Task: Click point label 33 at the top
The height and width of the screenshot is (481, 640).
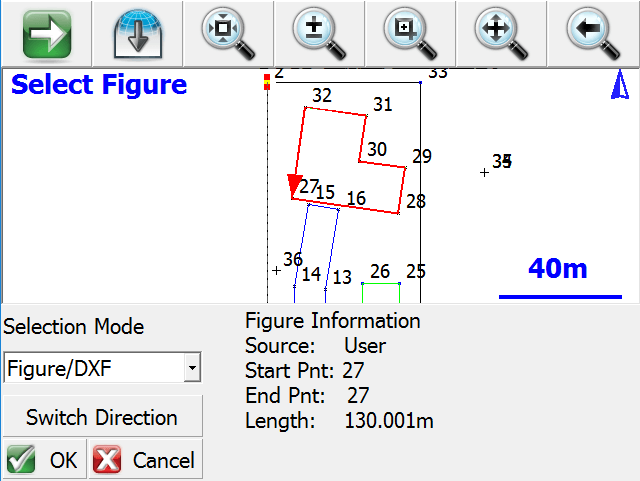Action: (x=438, y=73)
